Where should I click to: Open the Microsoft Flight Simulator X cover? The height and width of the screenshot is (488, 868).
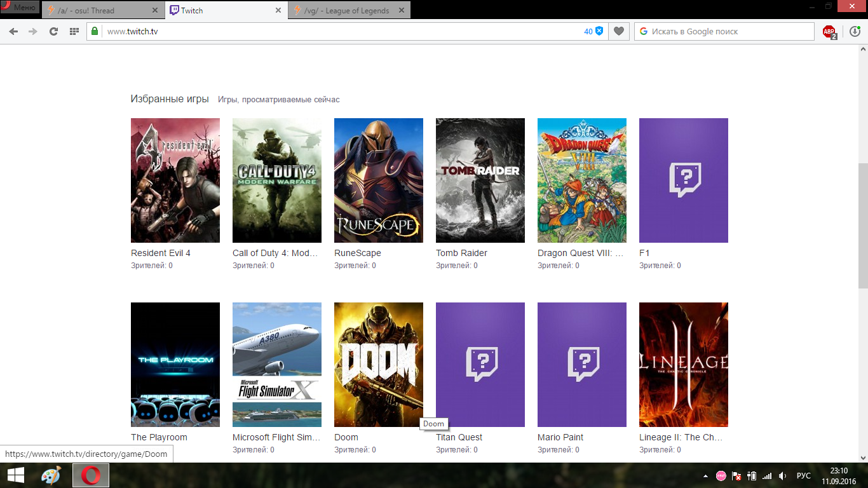tap(277, 365)
